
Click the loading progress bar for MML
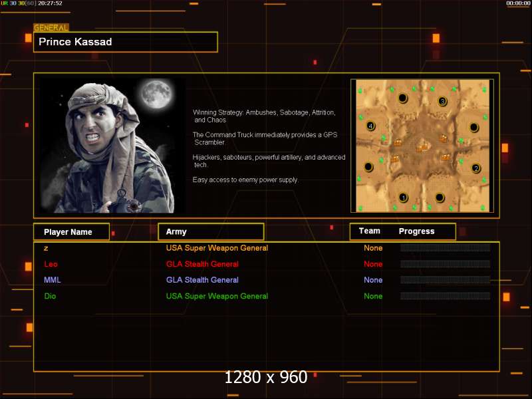pyautogui.click(x=445, y=279)
